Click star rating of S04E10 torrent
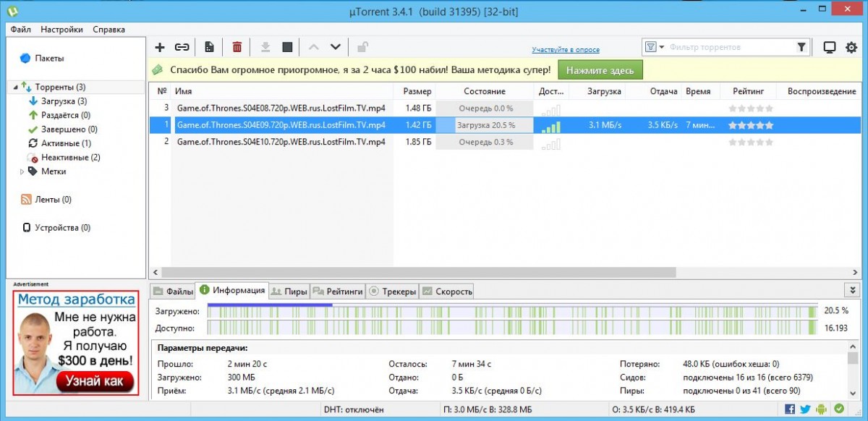 click(751, 142)
